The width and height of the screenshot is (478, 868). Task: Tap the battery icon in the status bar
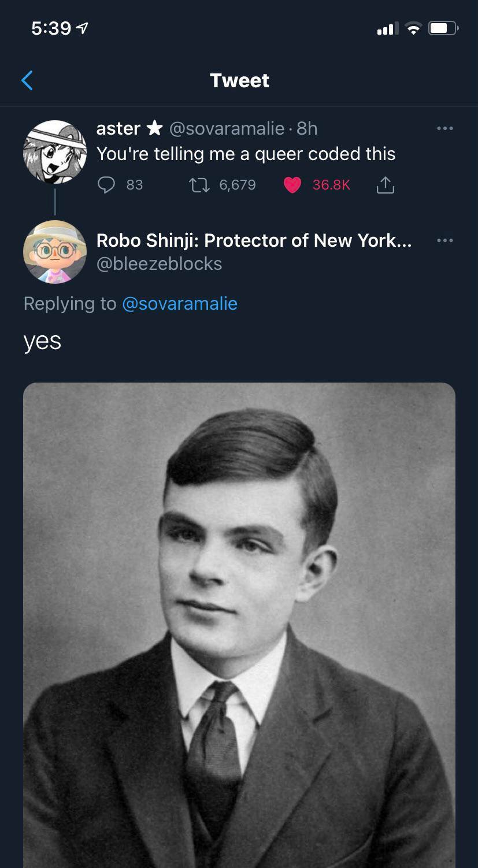point(443,28)
